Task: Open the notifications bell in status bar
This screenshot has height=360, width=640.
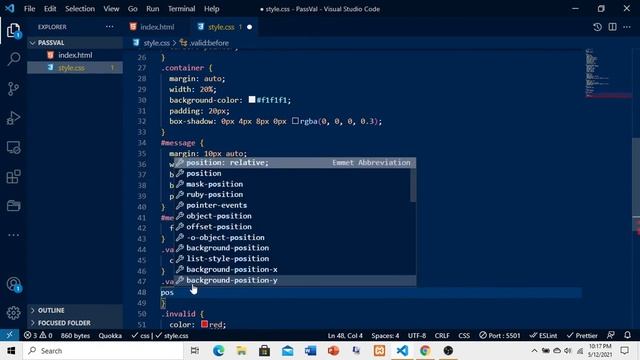Action: click(627, 335)
